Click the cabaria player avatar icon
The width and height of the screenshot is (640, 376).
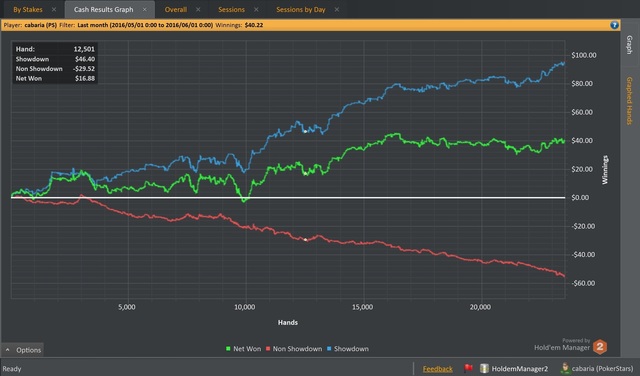click(x=565, y=368)
